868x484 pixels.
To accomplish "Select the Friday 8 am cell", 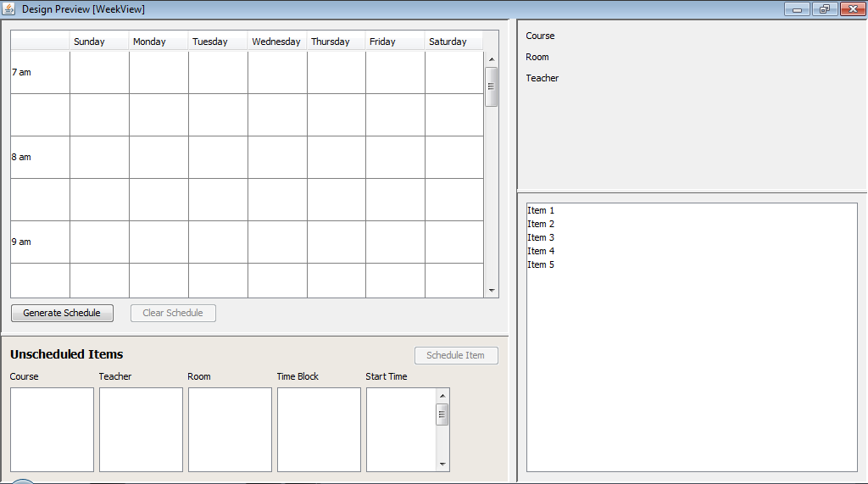I will click(395, 157).
